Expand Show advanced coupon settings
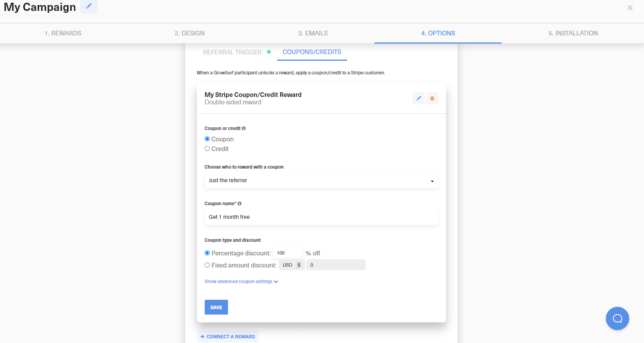Screen dimensions: 644x343 point(241,281)
